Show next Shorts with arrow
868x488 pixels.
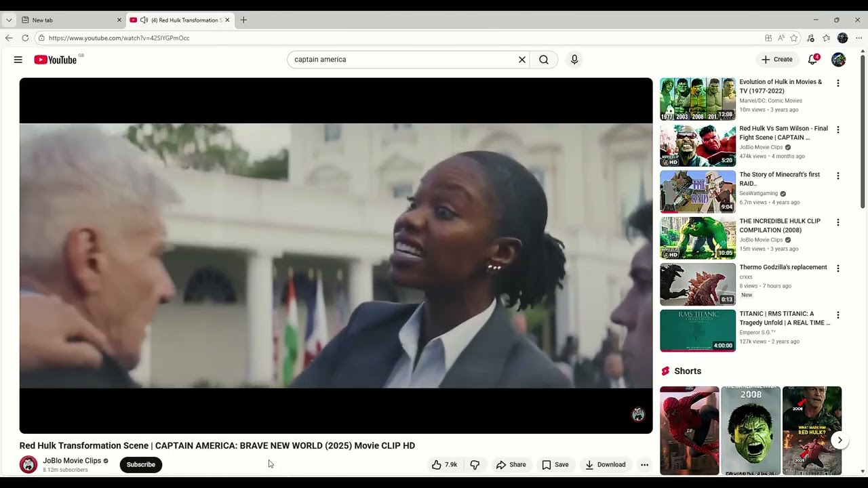click(840, 441)
